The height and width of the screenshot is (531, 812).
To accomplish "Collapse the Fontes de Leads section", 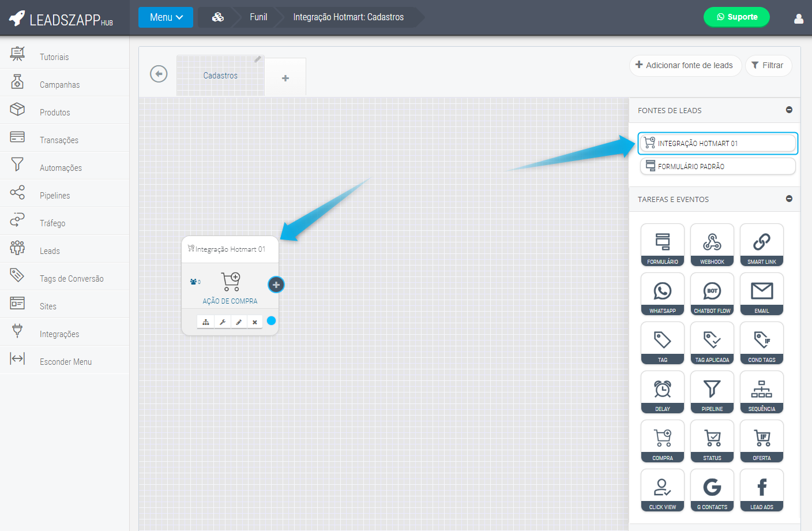I will point(789,110).
